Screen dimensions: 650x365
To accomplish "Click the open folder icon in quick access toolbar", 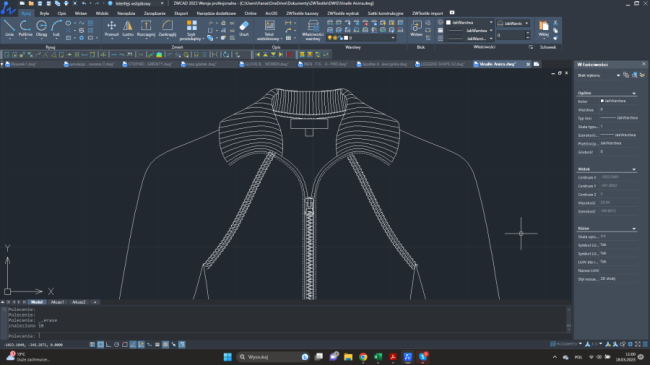I will coord(31,3).
